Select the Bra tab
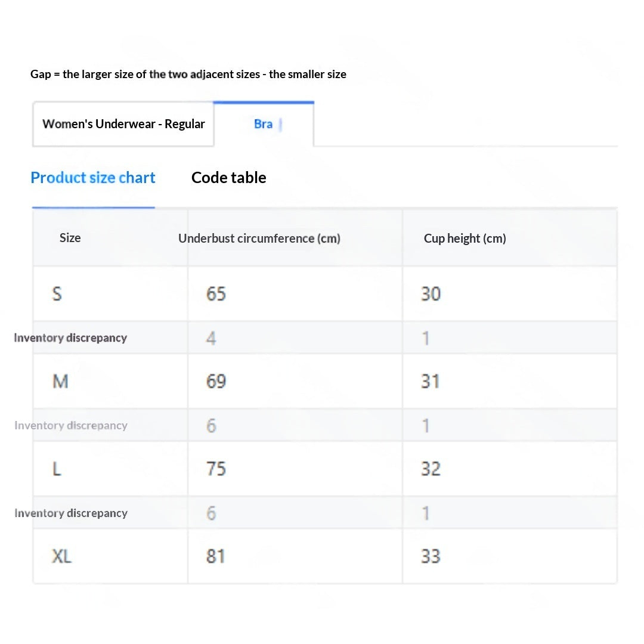Viewport: 644px width, 644px height. click(264, 124)
